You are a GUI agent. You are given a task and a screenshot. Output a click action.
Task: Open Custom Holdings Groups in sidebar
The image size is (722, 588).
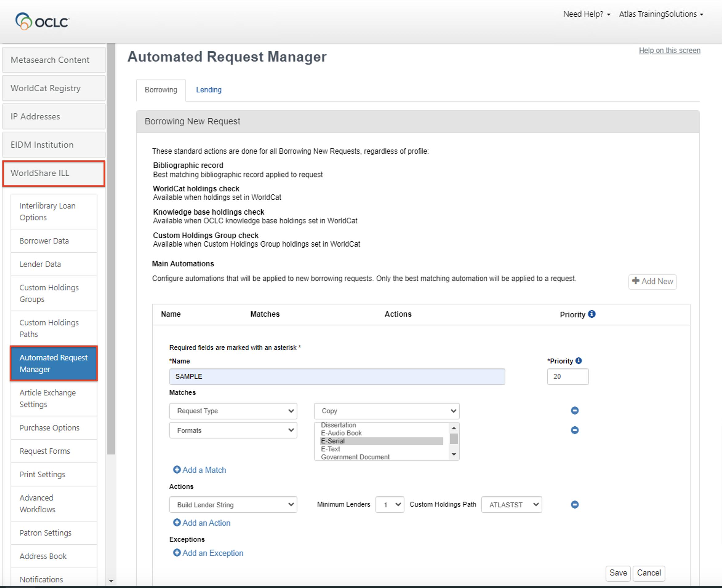coord(49,293)
